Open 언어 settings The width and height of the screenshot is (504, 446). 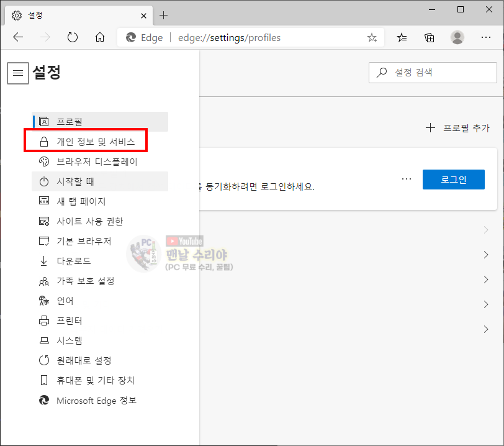point(100,301)
